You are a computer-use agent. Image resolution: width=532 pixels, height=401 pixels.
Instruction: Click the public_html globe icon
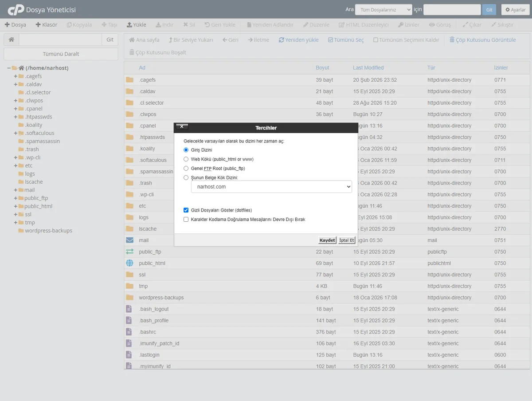(x=129, y=263)
